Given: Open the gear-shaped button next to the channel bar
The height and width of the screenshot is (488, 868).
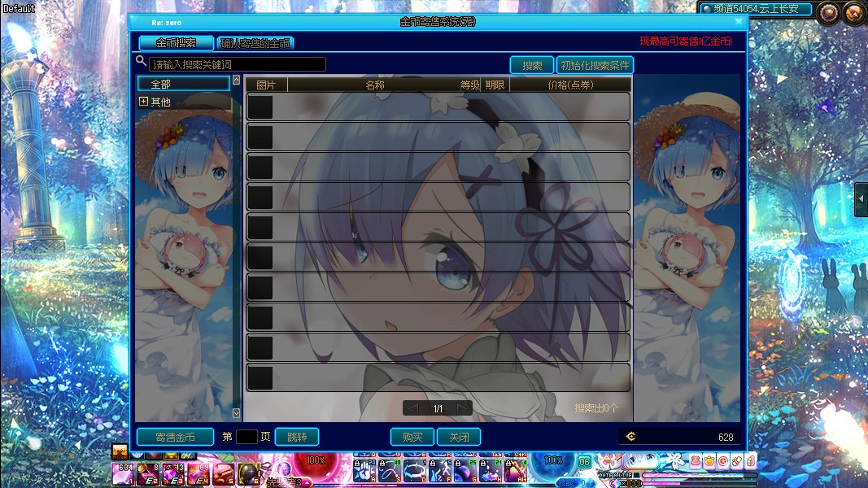Looking at the screenshot, I should coord(828,13).
